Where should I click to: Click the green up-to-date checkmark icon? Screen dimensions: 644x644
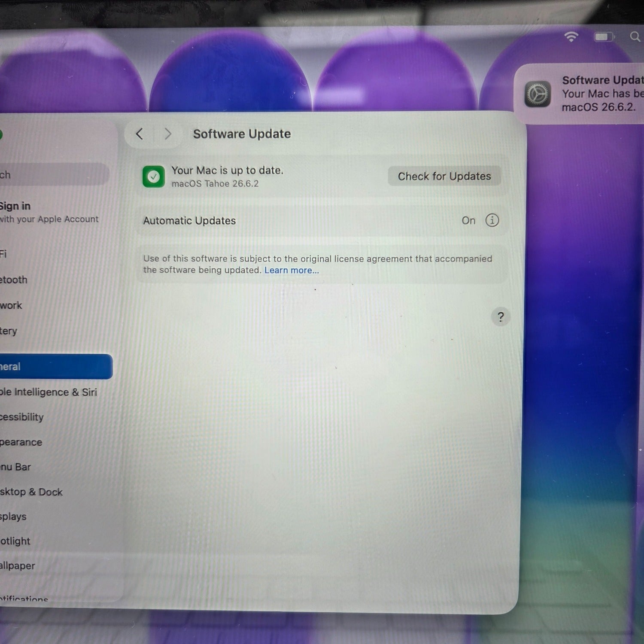coord(153,176)
